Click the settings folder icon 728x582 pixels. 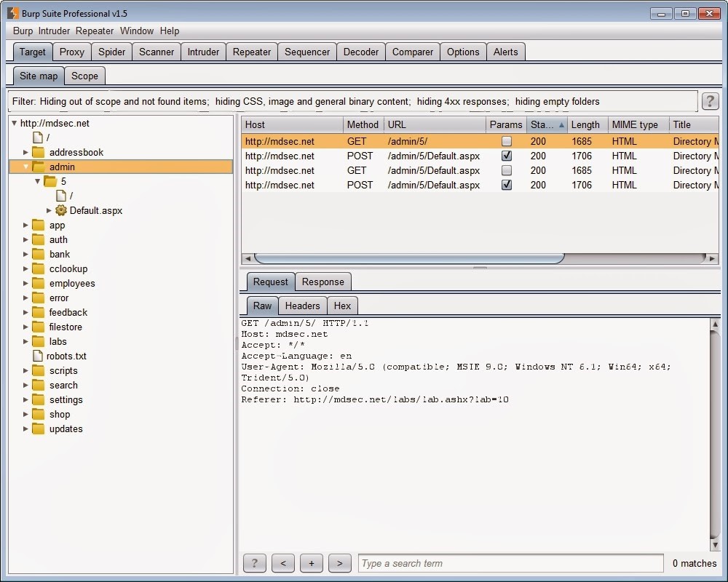38,399
